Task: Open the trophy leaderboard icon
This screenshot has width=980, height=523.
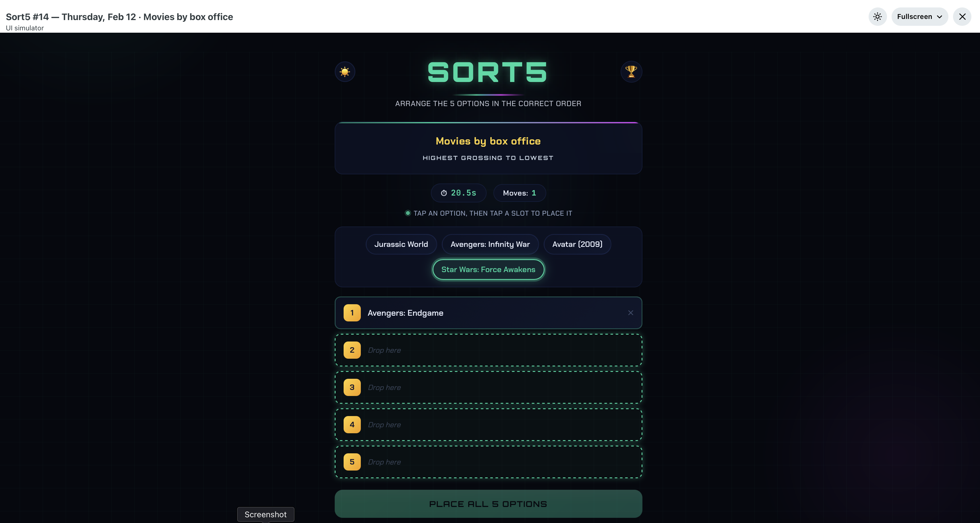Action: pos(631,71)
